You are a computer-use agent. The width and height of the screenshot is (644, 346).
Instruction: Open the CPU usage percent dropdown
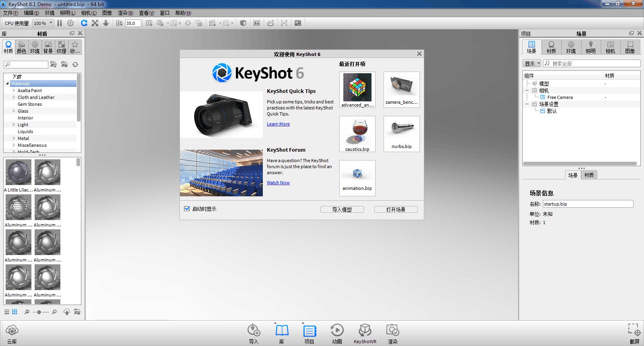click(x=43, y=23)
